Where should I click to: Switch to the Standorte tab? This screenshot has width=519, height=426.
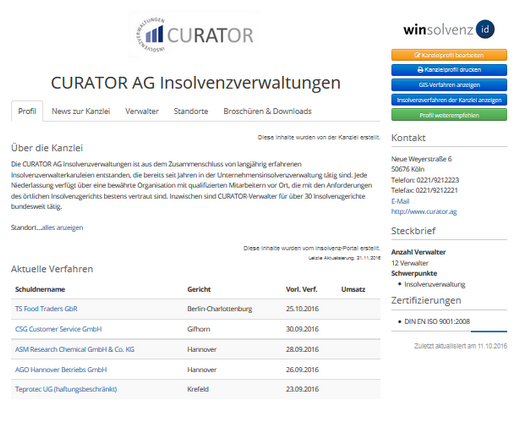click(x=191, y=111)
